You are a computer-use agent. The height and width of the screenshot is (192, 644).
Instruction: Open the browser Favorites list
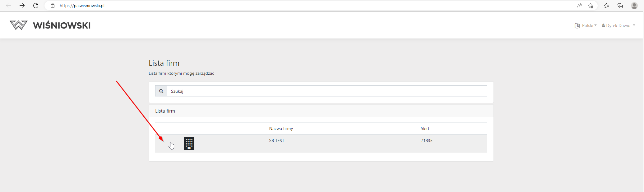tap(606, 6)
